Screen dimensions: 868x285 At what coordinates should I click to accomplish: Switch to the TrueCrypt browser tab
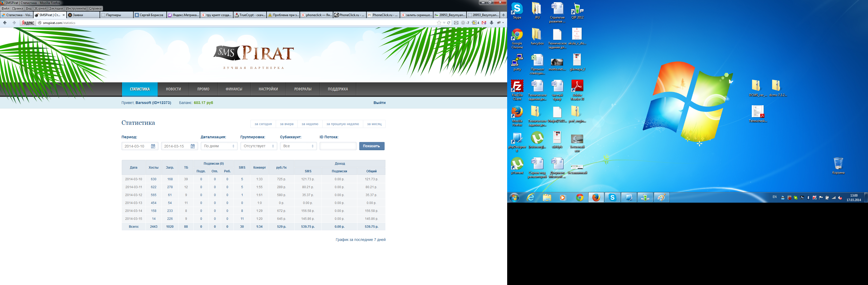[250, 15]
